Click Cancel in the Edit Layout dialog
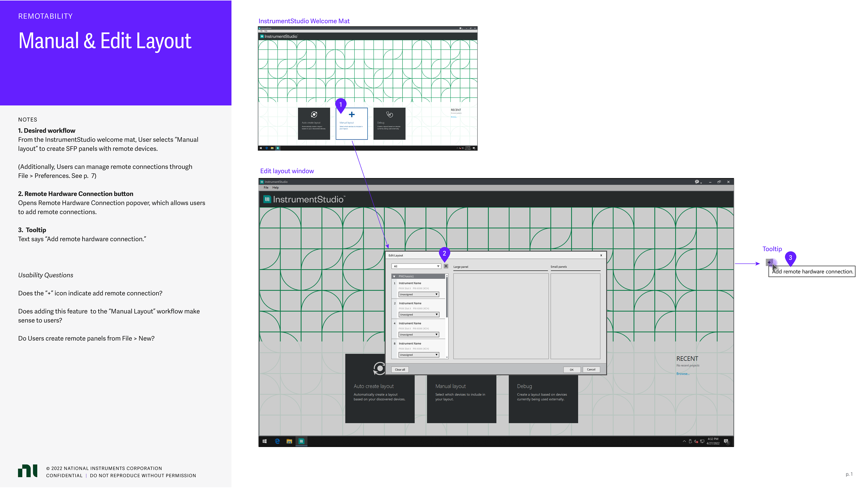868x488 pixels. [591, 370]
